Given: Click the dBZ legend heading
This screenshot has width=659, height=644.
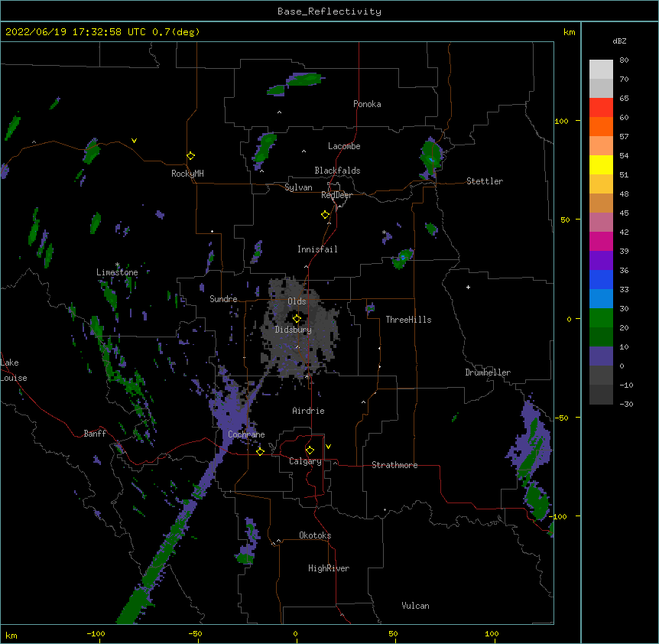Looking at the screenshot, I should pyautogui.click(x=619, y=41).
